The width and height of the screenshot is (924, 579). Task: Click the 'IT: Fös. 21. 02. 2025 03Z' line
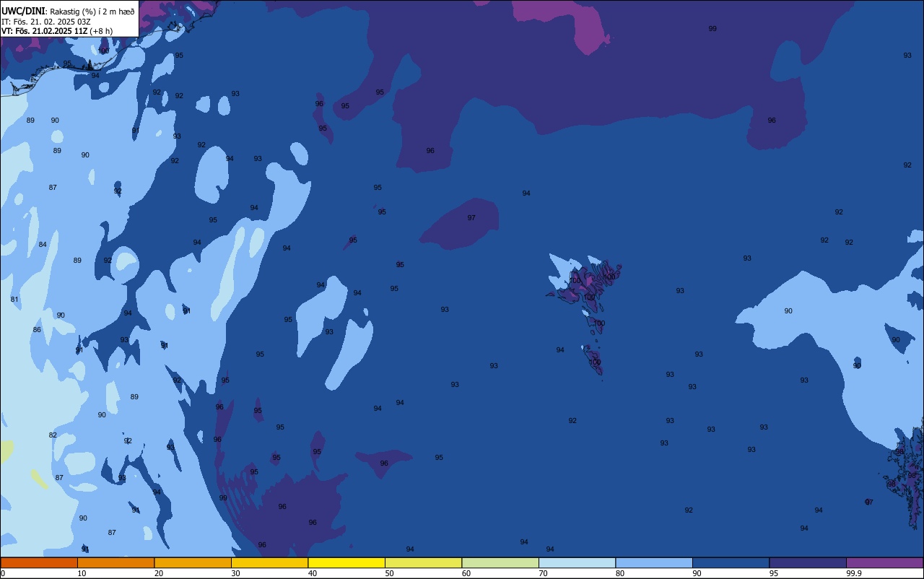coord(45,22)
